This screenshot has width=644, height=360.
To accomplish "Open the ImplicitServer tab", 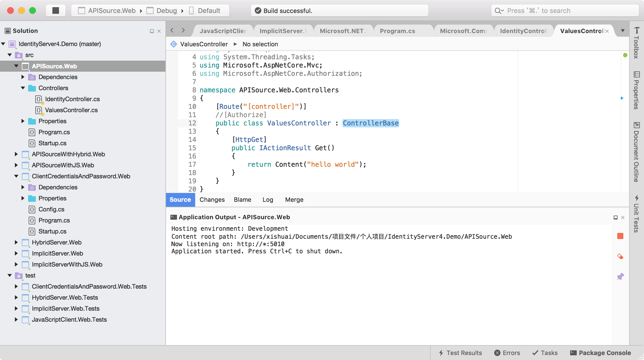I will [282, 31].
